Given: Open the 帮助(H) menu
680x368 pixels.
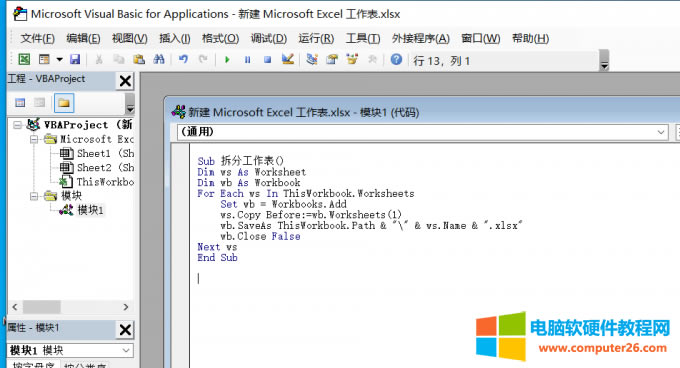Looking at the screenshot, I should coord(530,39).
